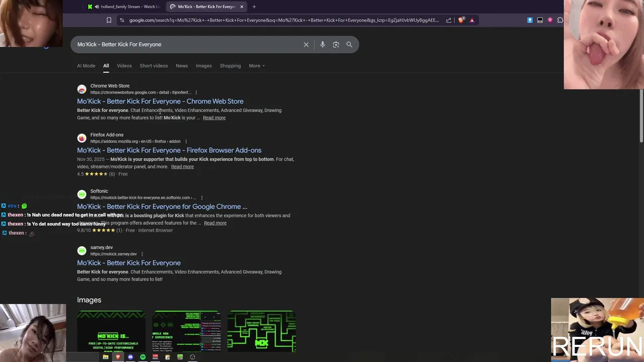The height and width of the screenshot is (362, 644).
Task: Open Brave Shields lion icon
Action: coord(461,20)
